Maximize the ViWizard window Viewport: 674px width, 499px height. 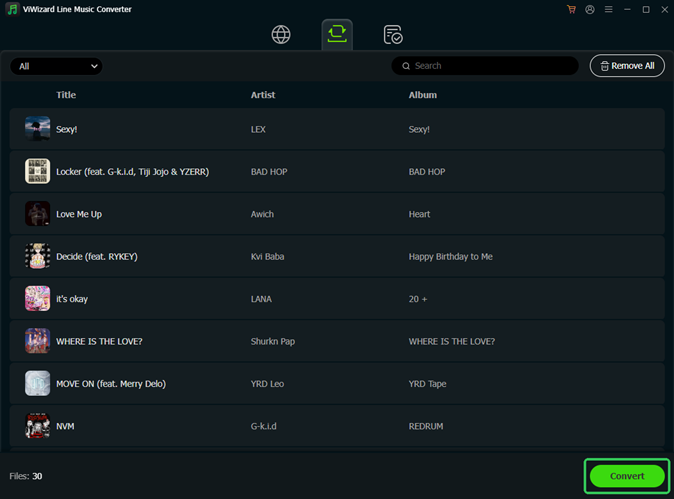tap(646, 9)
